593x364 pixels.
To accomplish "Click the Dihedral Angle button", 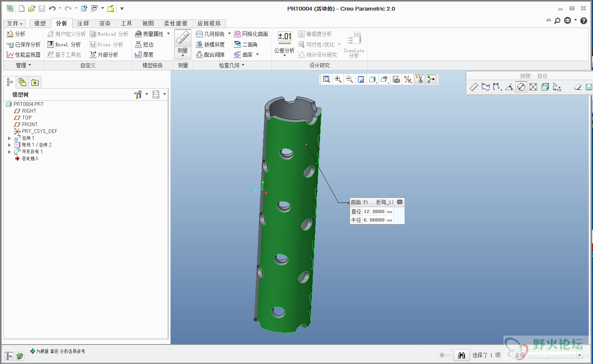I will click(246, 44).
